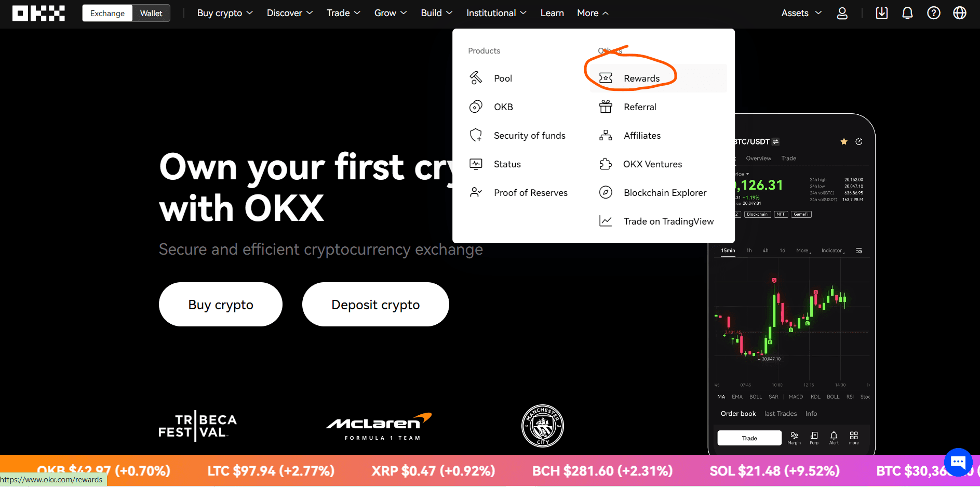Collapse the More menu
The image size is (980, 487).
(x=593, y=13)
